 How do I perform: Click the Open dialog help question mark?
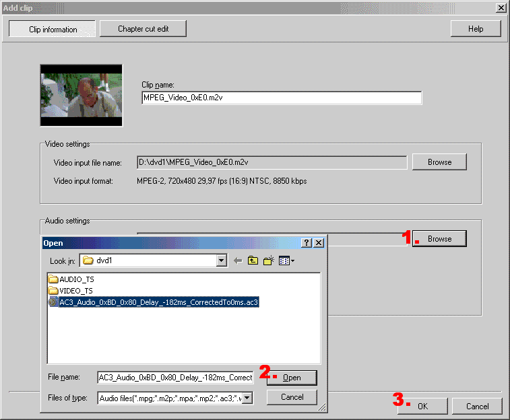click(307, 243)
